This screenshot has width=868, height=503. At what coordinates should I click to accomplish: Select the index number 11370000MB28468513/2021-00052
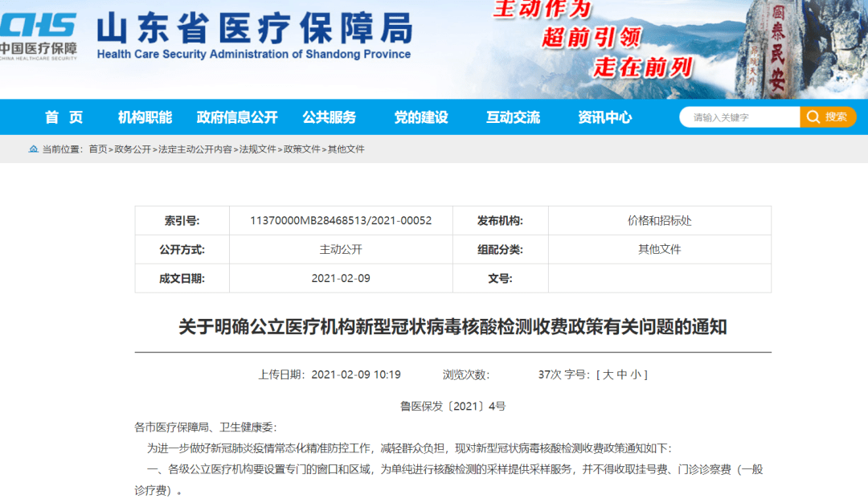click(341, 220)
